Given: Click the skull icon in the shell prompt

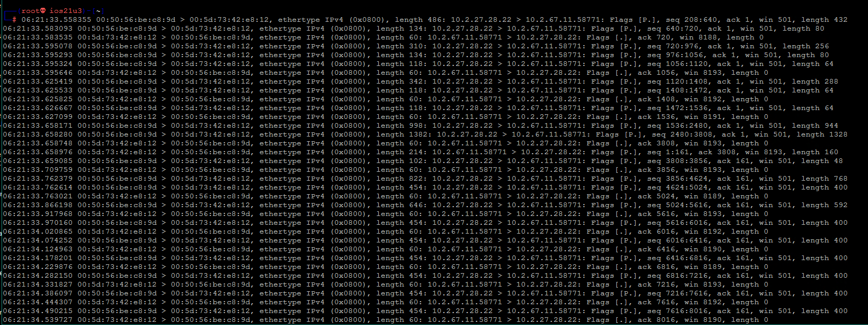Looking at the screenshot, I should click(43, 11).
